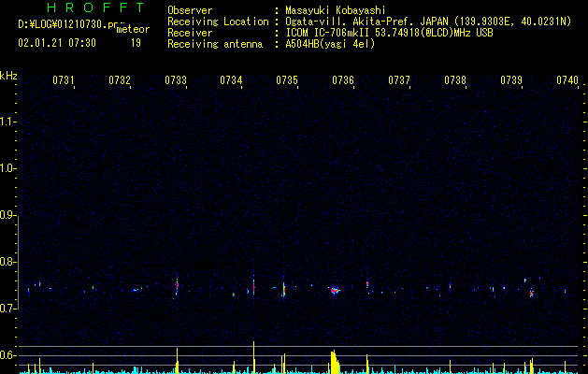Click the 0733 time marker
This screenshot has width=588, height=374.
(x=176, y=79)
